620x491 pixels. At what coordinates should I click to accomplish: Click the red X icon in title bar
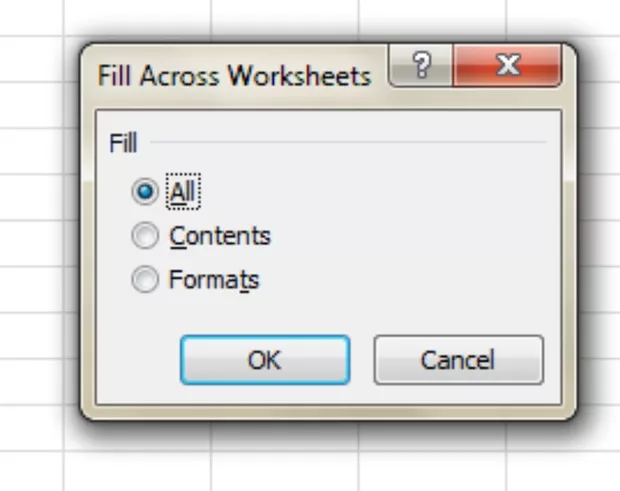tap(507, 67)
